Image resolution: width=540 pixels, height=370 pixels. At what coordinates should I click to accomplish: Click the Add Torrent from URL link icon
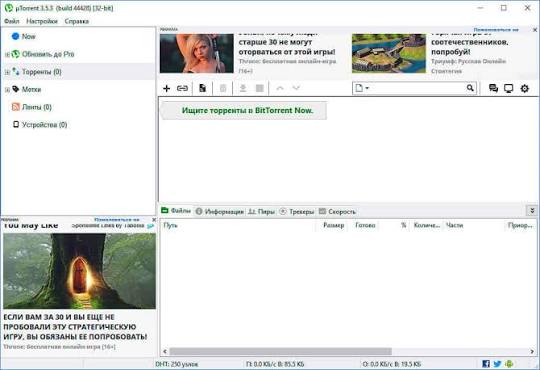182,89
